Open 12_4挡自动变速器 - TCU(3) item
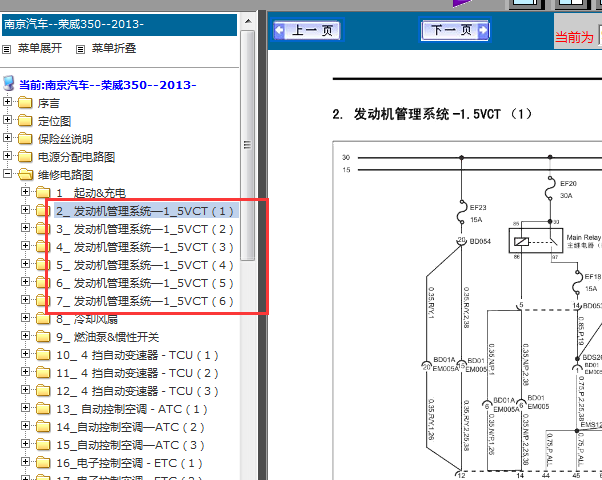This screenshot has height=480, width=602. [x=137, y=391]
